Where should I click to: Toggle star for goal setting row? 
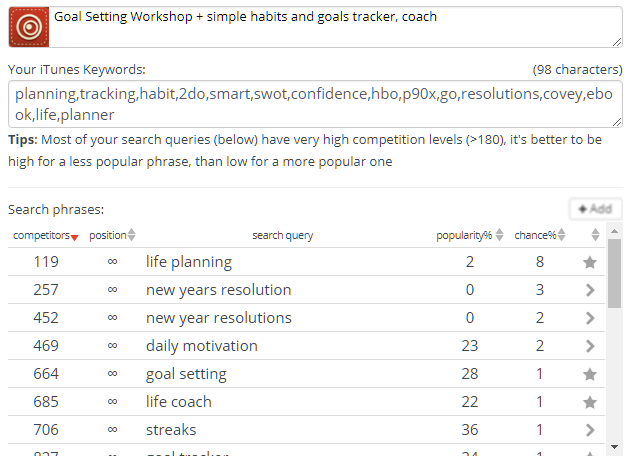[x=590, y=374]
